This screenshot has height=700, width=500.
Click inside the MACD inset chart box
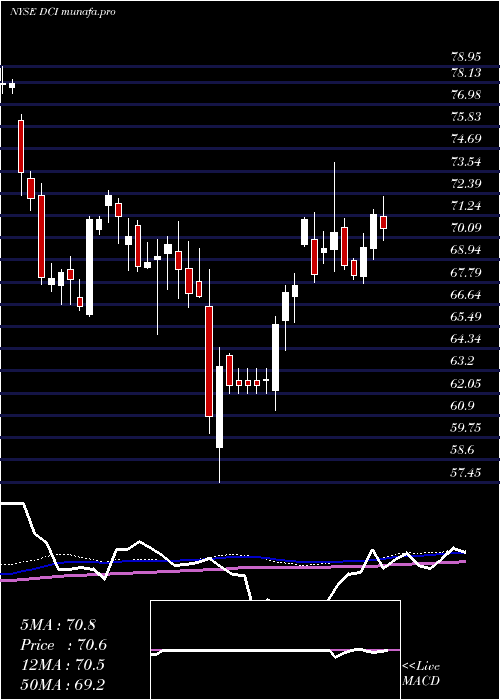point(275,650)
